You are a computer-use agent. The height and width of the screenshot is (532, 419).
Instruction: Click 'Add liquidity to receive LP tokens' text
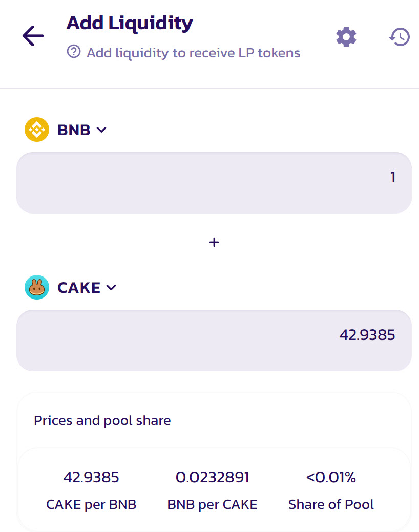pos(194,53)
